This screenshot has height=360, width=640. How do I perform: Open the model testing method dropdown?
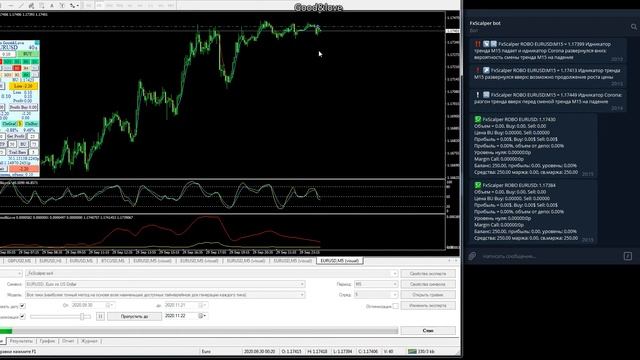click(x=302, y=295)
